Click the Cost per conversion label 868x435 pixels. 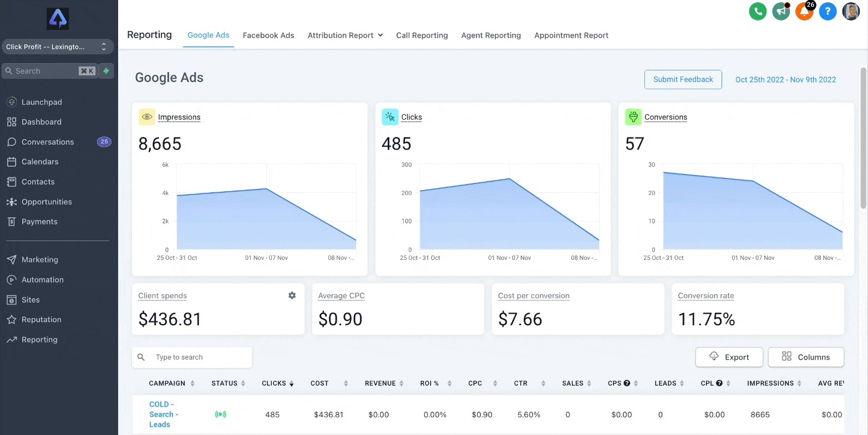[534, 296]
